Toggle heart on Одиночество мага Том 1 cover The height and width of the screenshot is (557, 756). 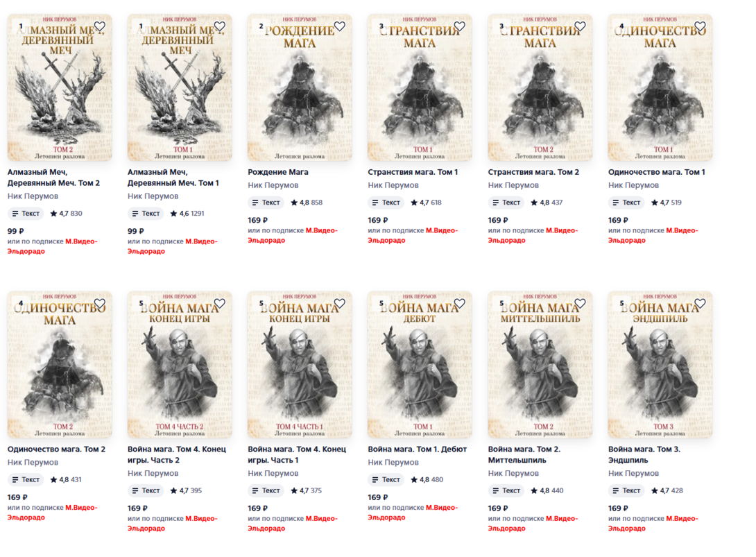click(700, 26)
